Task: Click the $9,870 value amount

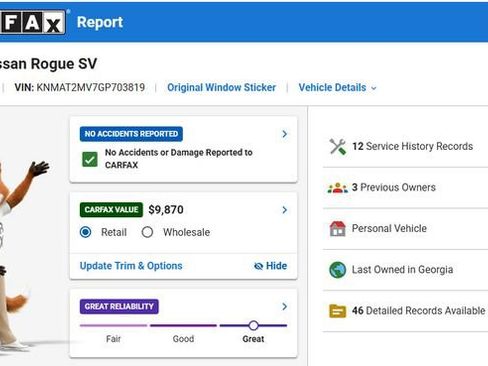Action: click(x=166, y=210)
